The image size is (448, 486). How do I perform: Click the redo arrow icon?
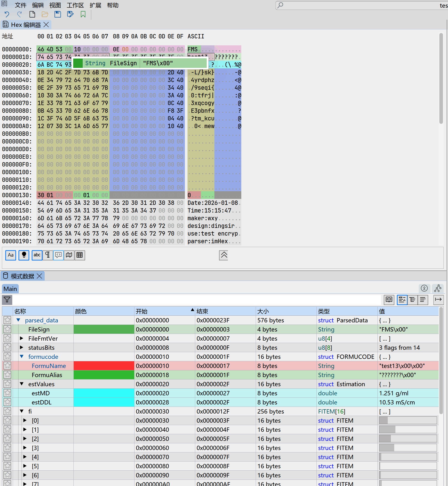[x=19, y=15]
